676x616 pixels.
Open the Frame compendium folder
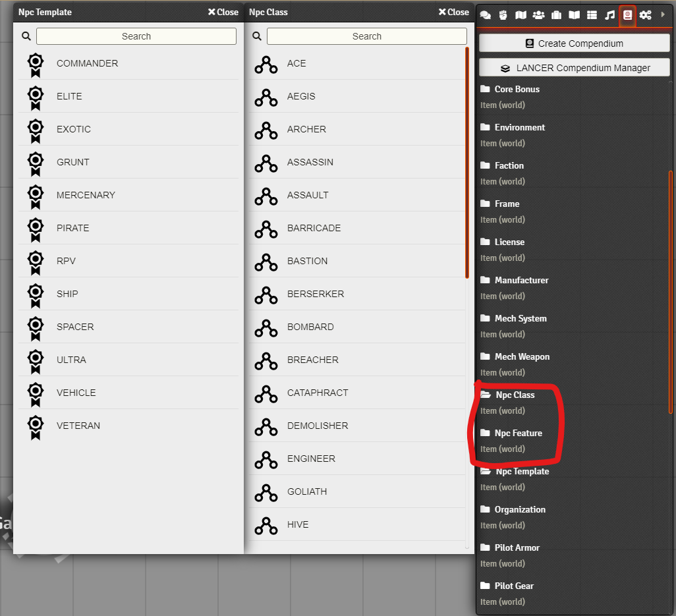point(507,204)
